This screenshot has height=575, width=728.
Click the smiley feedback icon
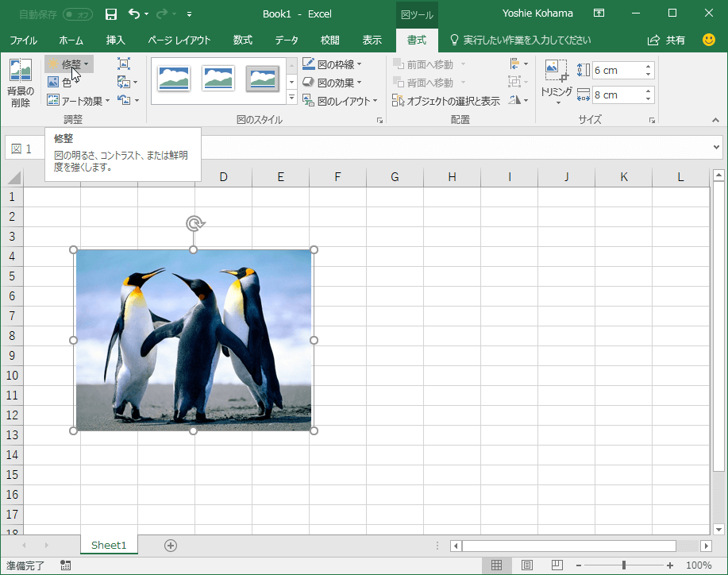point(709,40)
